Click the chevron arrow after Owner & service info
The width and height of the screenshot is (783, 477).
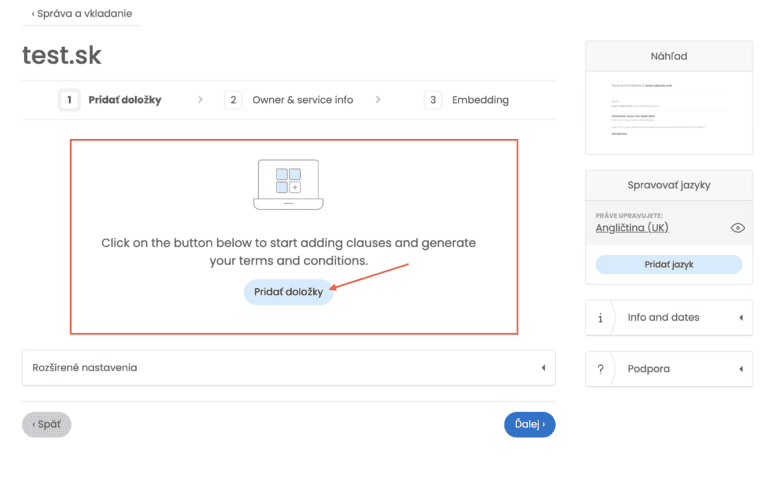(x=378, y=100)
